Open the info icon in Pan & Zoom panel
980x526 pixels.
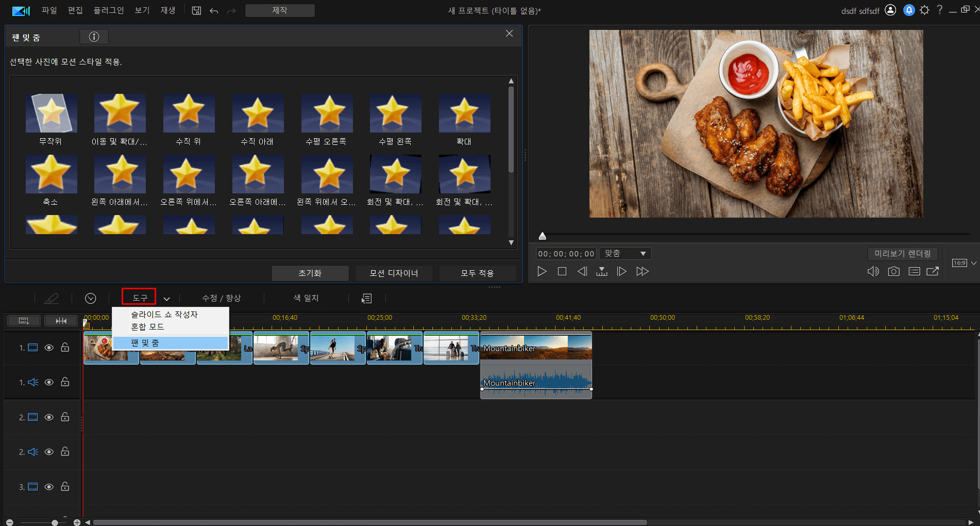94,37
